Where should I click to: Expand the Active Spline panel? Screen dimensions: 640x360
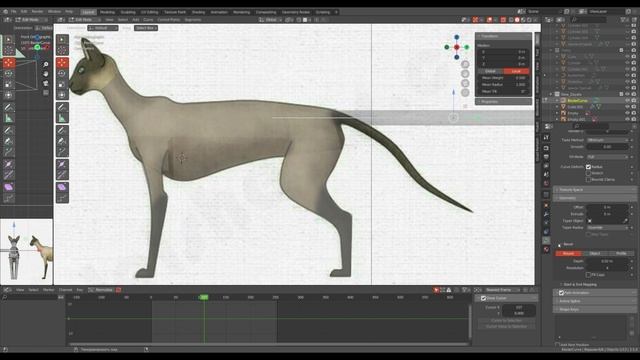coord(594,301)
